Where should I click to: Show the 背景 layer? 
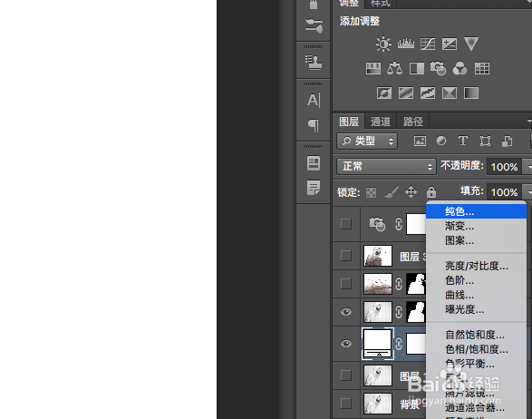(x=345, y=404)
